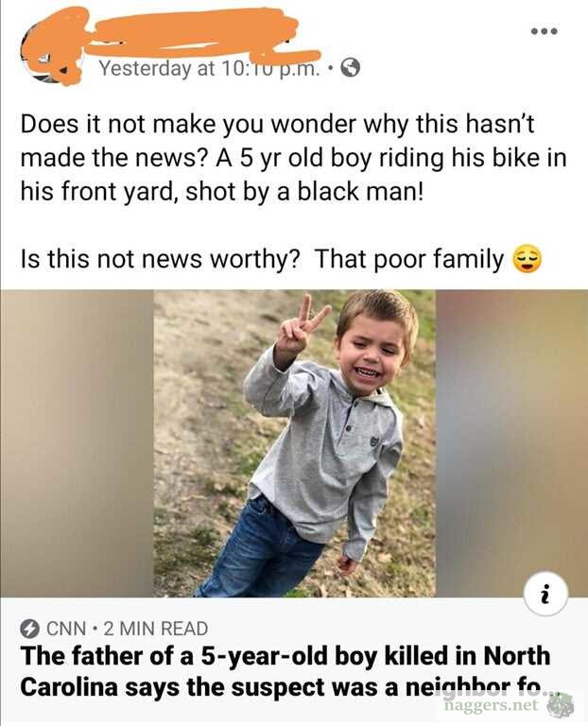Click the lightning bolt icon beside CNN
This screenshot has height=726, width=588.
click(30, 628)
